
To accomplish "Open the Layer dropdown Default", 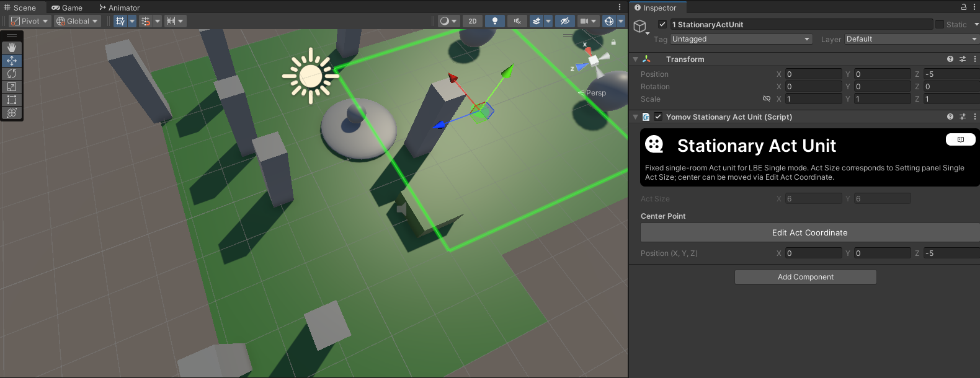I will click(x=912, y=39).
